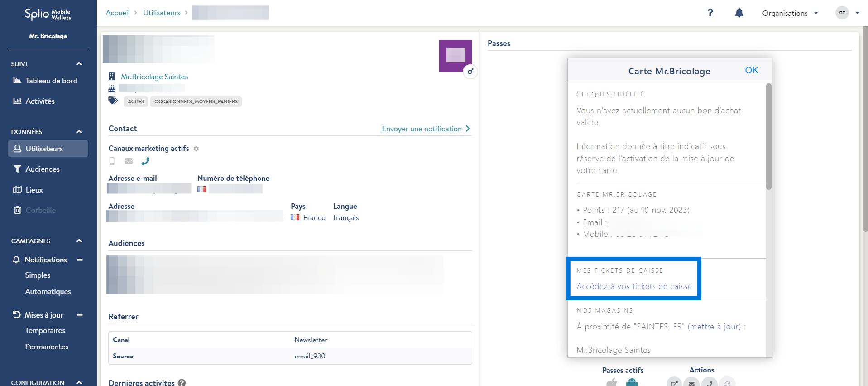Click the (mettre à jour) link
Screen dimensions: 868x386
714,327
